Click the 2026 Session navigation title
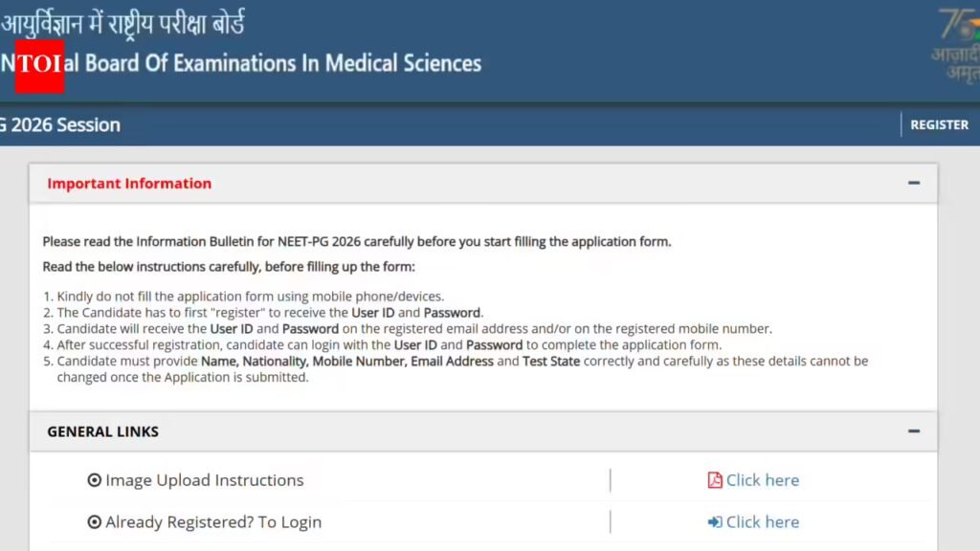 60,125
